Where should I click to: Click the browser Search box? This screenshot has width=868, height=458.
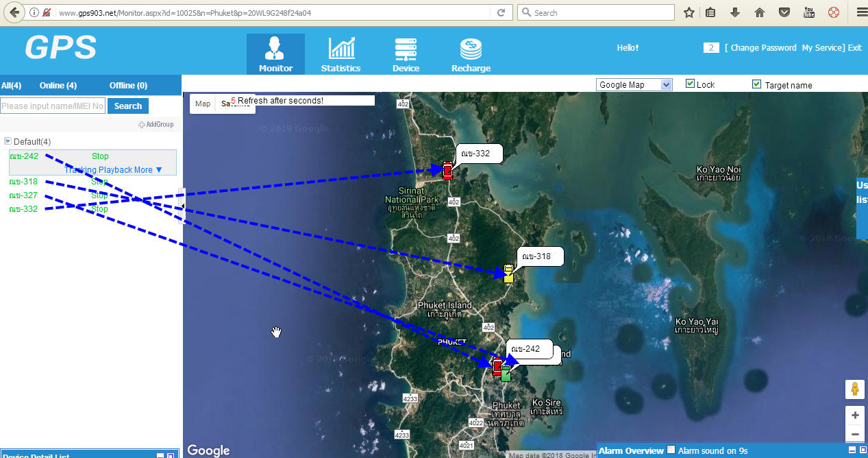(596, 12)
